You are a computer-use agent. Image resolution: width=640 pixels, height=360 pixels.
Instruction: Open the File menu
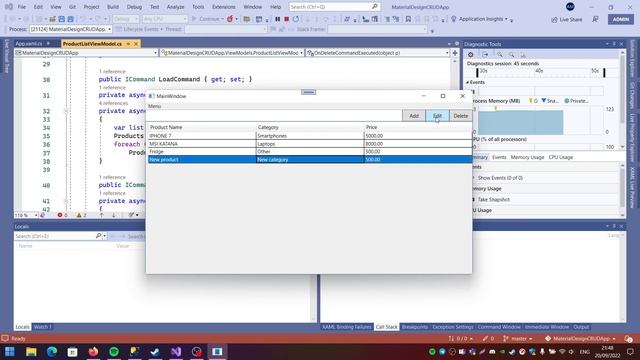pos(22,7)
